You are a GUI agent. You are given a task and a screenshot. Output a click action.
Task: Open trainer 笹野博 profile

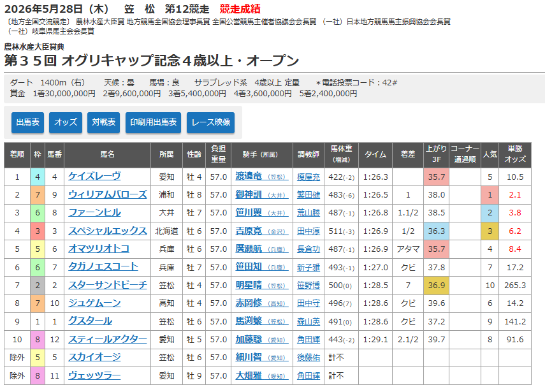(309, 286)
